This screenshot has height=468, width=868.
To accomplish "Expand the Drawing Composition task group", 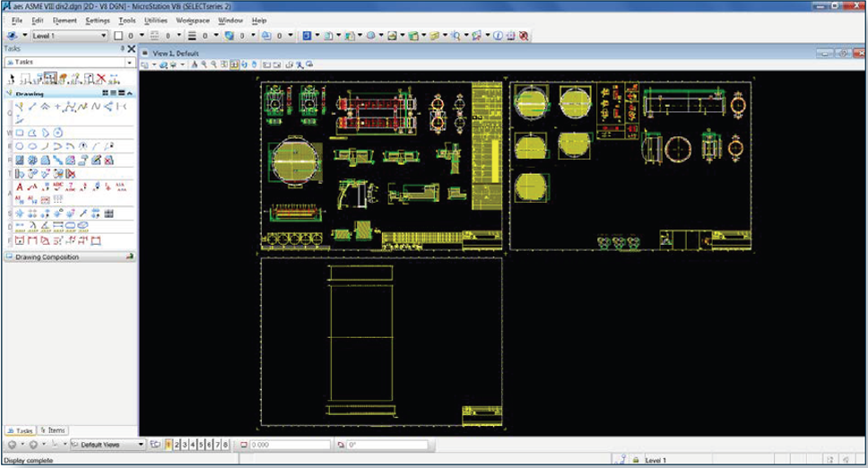I will [x=47, y=257].
